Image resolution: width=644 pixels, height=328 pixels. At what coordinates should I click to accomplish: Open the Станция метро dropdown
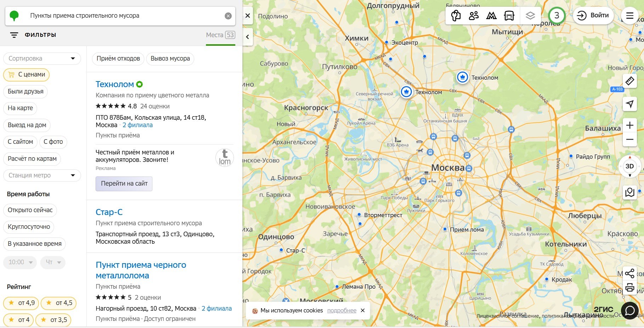(x=42, y=175)
